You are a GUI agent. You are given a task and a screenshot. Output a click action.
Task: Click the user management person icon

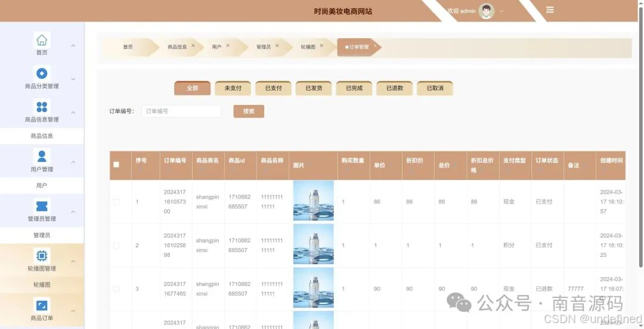(x=42, y=157)
